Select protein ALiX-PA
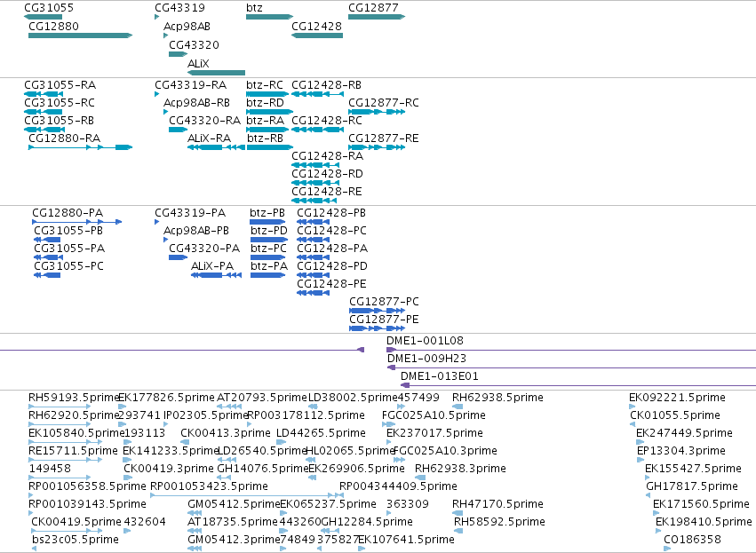The width and height of the screenshot is (756, 553). (x=212, y=266)
